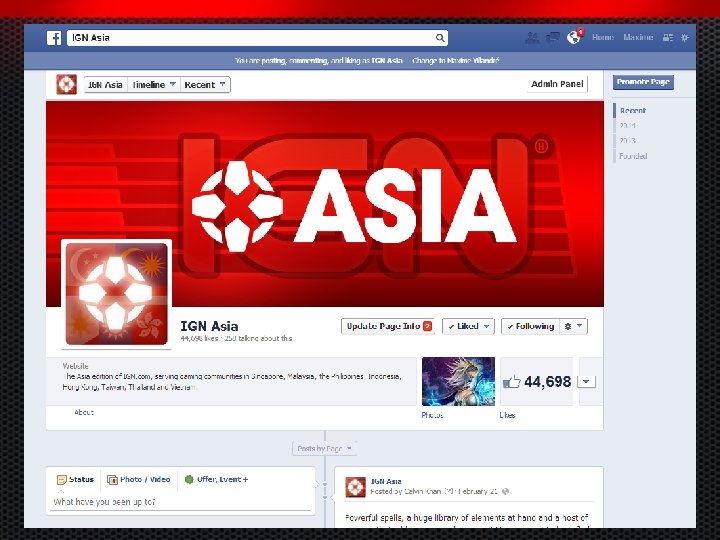Open the account settings gear icon
This screenshot has width=720, height=540.
point(685,38)
